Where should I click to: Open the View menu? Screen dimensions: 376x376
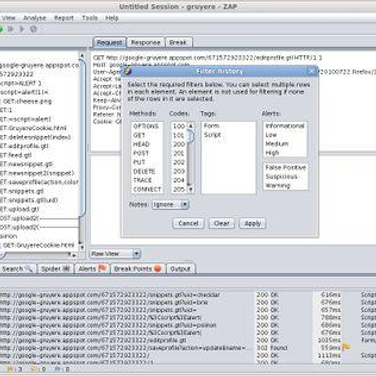8,18
